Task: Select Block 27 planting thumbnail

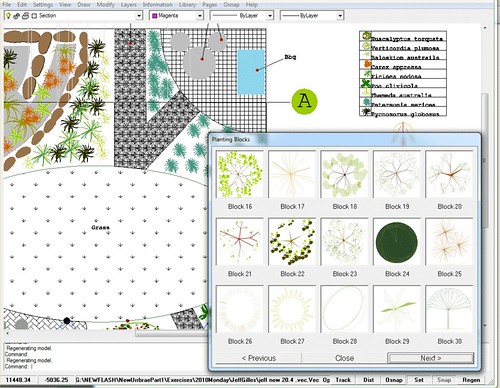Action: pyautogui.click(x=292, y=309)
